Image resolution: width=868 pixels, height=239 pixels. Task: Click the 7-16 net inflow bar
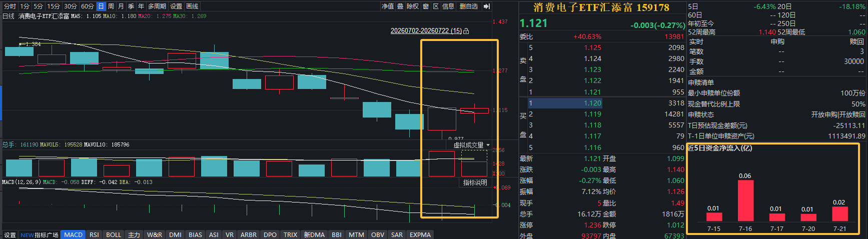[745, 200]
